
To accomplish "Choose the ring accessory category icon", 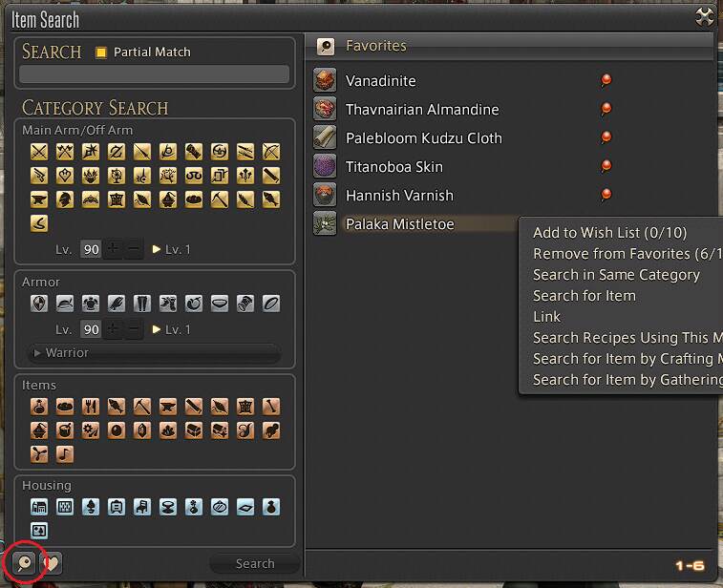I will [271, 304].
